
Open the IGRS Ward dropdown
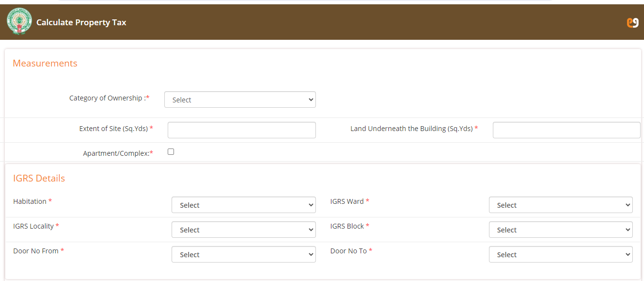560,205
